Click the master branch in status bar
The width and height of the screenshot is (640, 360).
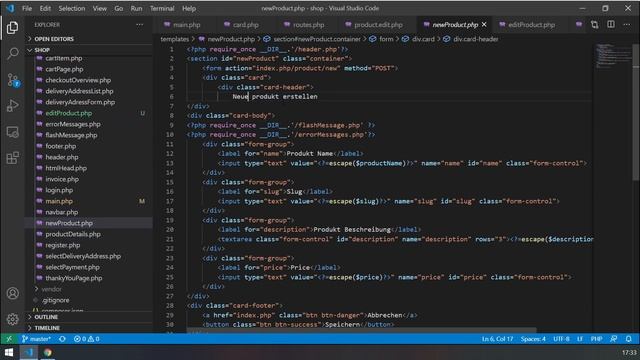[x=36, y=339]
